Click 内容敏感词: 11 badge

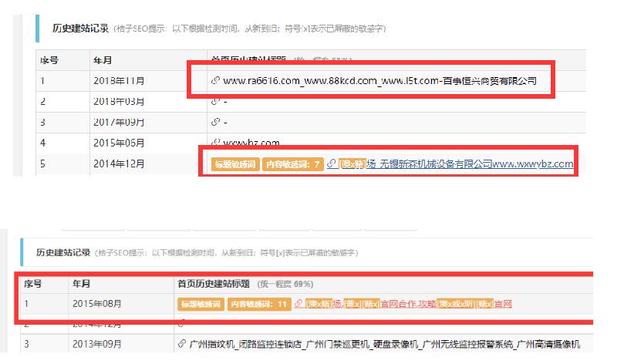259,305
